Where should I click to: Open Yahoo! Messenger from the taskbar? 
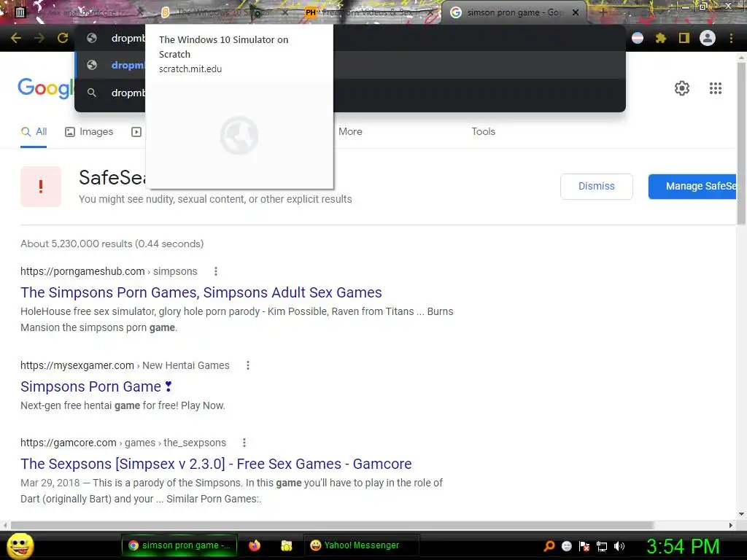click(361, 545)
